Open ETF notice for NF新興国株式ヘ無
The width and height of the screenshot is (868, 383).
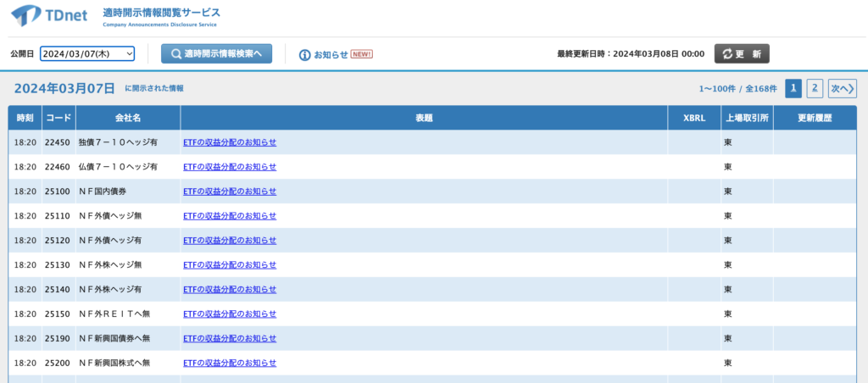[x=230, y=364]
